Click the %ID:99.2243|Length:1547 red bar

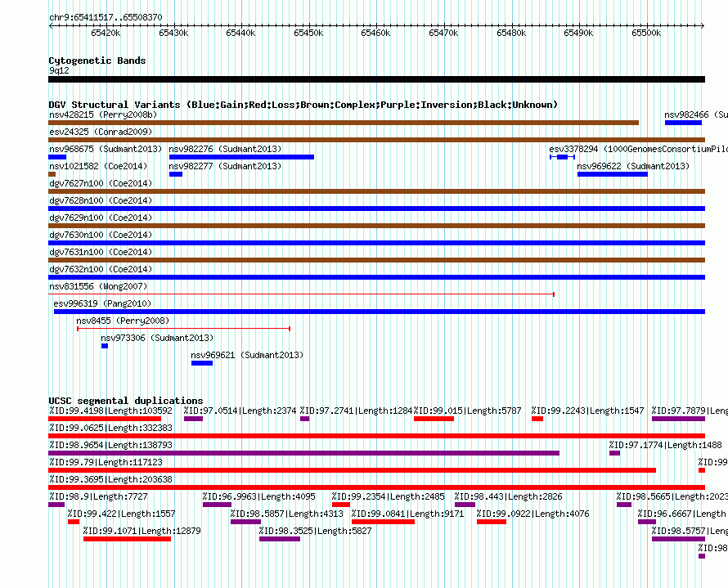[537, 419]
